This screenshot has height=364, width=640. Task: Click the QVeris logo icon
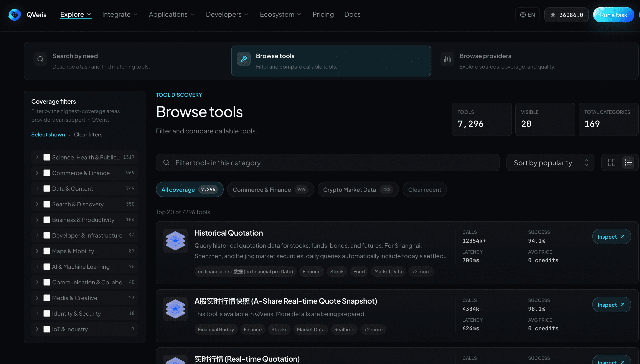pos(15,15)
